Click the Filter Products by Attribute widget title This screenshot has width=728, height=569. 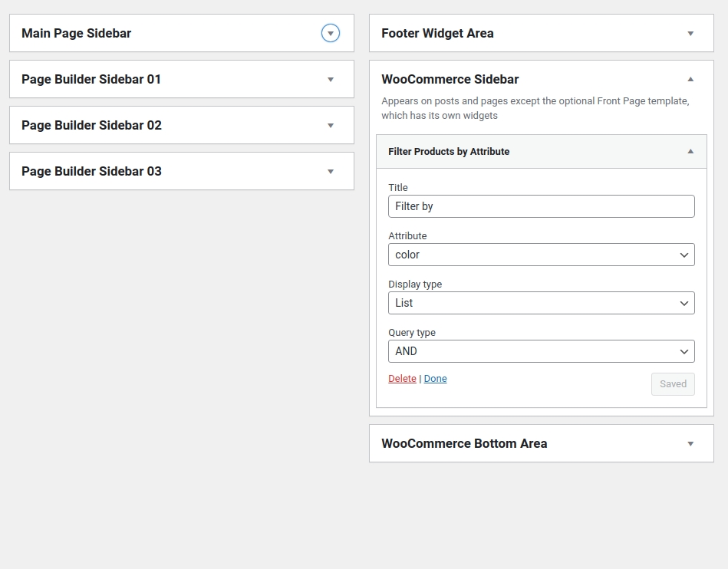449,152
